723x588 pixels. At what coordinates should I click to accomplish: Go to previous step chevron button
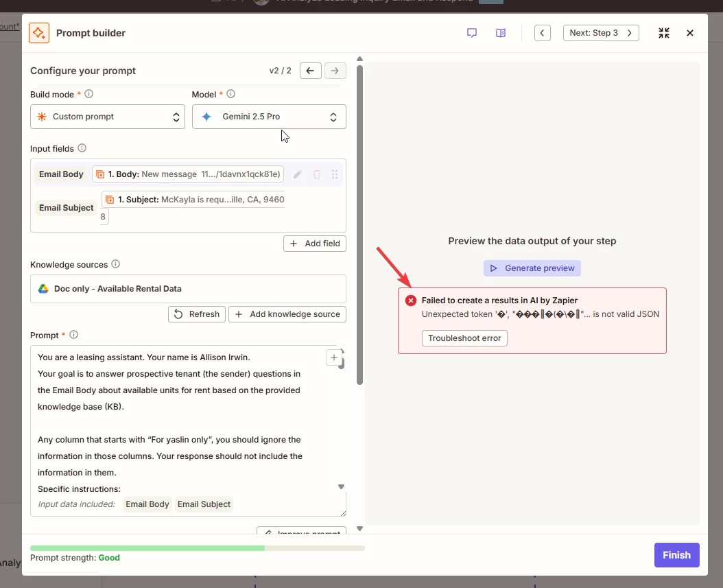pyautogui.click(x=542, y=33)
